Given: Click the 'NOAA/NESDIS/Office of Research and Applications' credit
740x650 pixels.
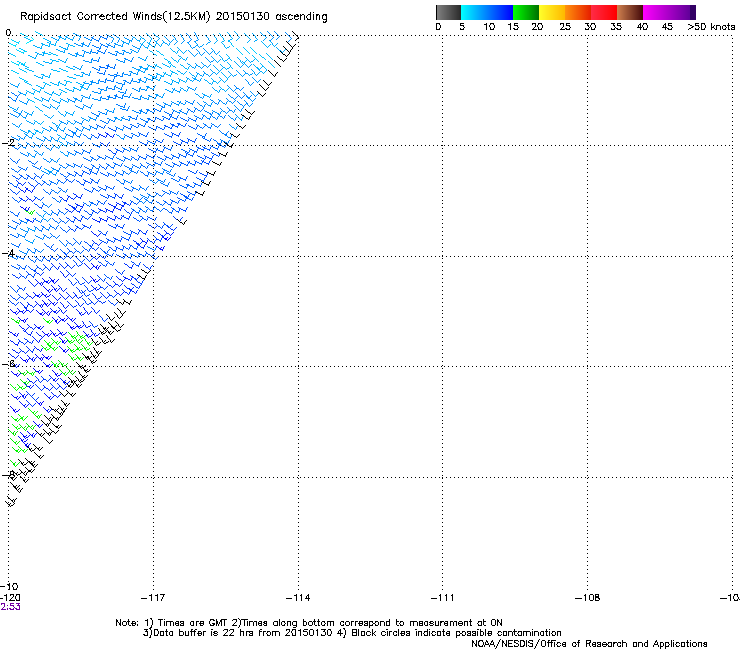Looking at the screenshot, I should click(589, 644).
